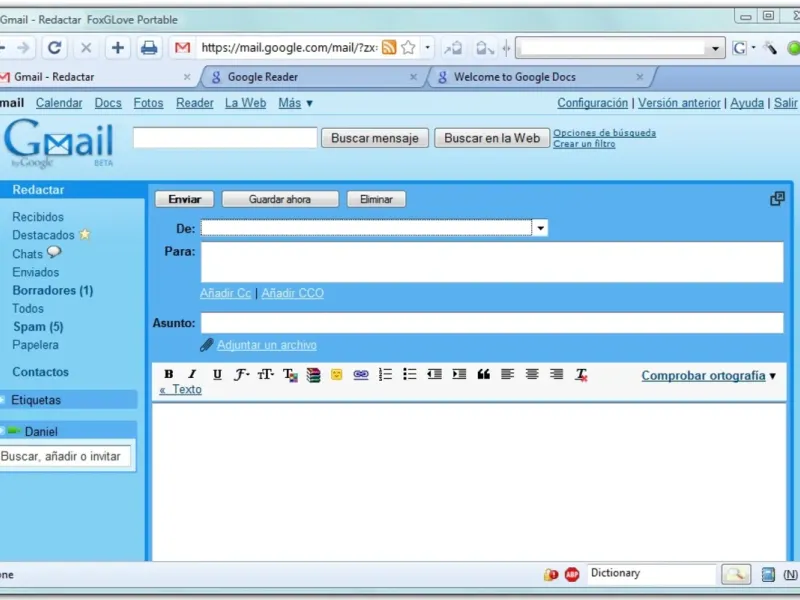Click the print icon in the toolbar
This screenshot has width=800, height=600.
[x=149, y=48]
